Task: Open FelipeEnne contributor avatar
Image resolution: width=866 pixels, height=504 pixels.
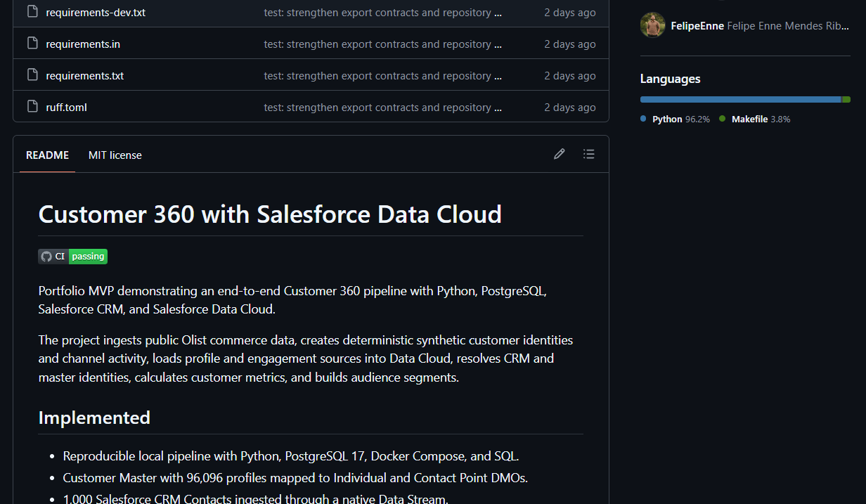Action: coord(653,25)
